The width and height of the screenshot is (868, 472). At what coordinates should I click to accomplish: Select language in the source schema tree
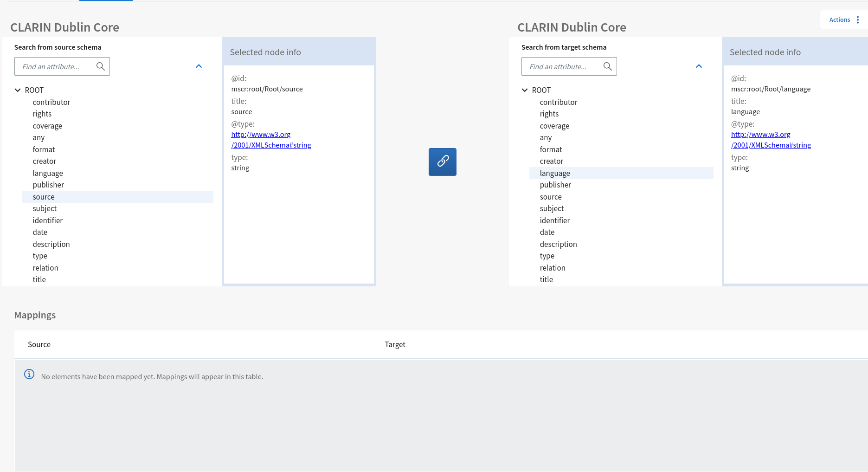point(48,173)
